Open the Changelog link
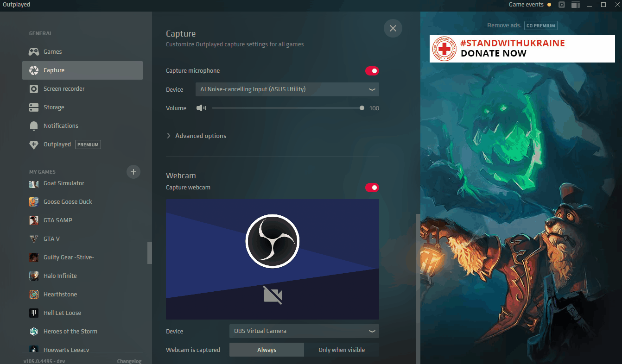Viewport: 622px width, 364px height. click(129, 361)
